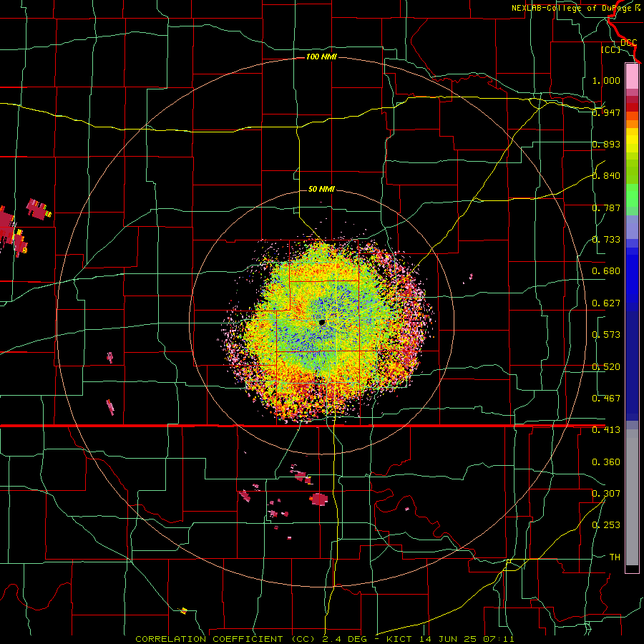Select the 0.360 legend value
Viewport: 644px width, 644px height.
click(606, 462)
